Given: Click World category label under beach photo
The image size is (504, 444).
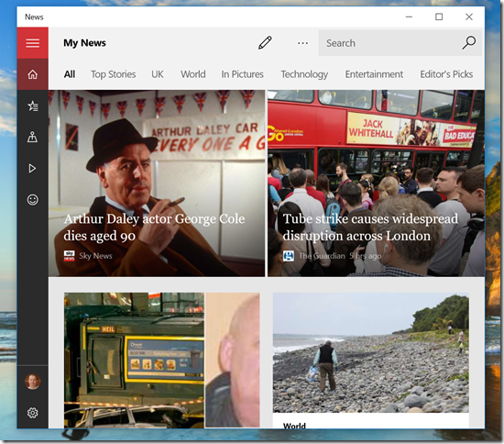Looking at the screenshot, I should 294,426.
